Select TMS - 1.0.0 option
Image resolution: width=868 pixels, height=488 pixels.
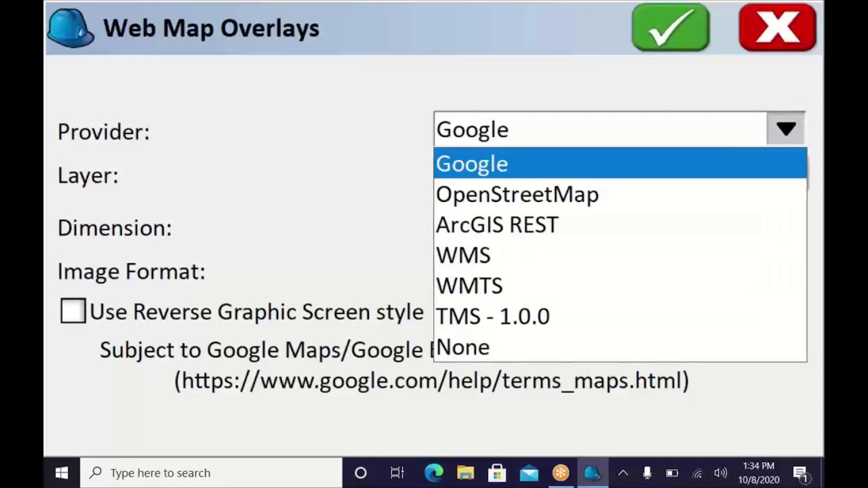coord(620,317)
